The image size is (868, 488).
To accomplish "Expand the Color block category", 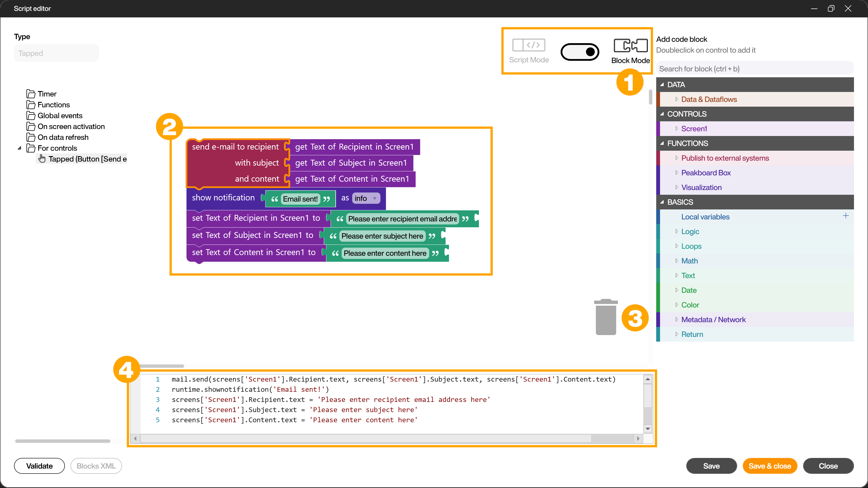I will pos(755,305).
